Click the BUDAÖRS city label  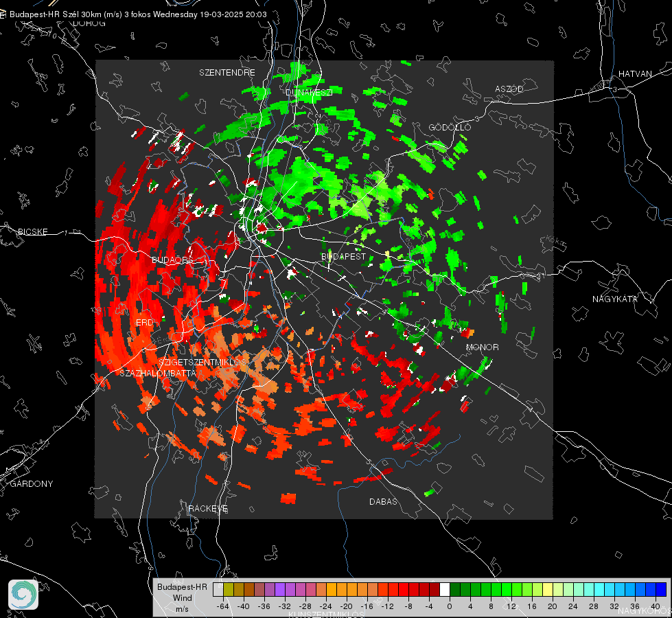click(x=172, y=260)
